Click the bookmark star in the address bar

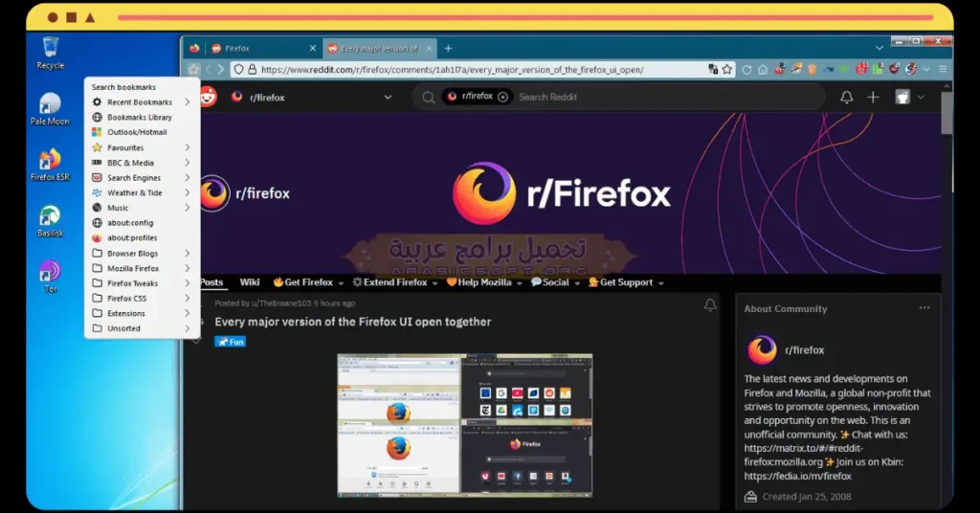(x=727, y=70)
